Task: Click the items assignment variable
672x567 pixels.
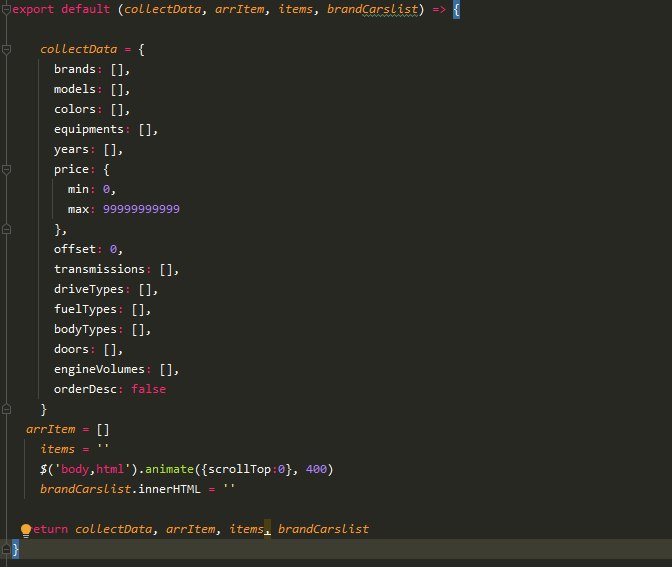Action: point(57,449)
